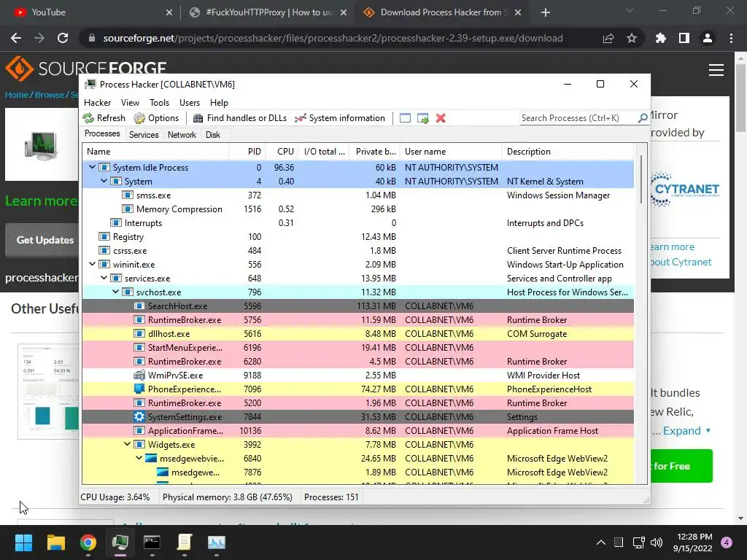Collapse the wininit.exe tree node

(x=93, y=264)
